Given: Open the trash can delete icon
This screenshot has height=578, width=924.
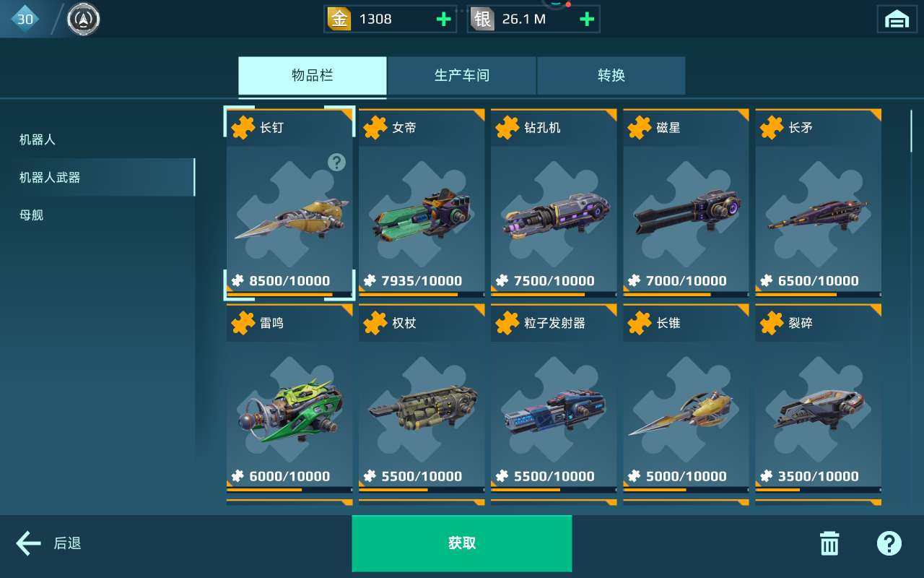Looking at the screenshot, I should coord(829,543).
